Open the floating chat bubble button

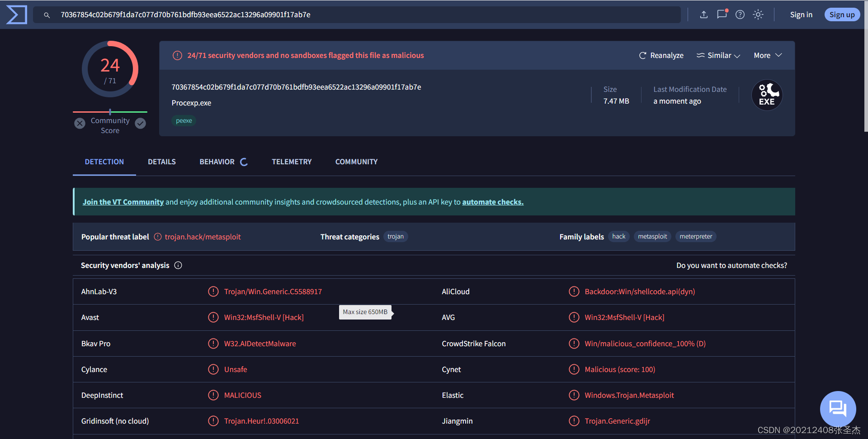click(x=838, y=409)
